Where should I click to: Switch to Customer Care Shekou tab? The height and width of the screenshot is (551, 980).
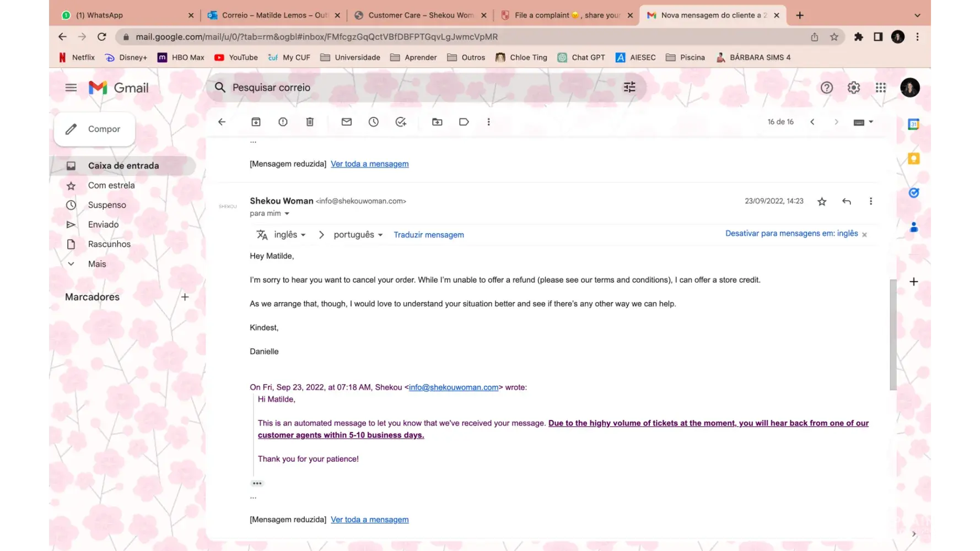pos(420,15)
